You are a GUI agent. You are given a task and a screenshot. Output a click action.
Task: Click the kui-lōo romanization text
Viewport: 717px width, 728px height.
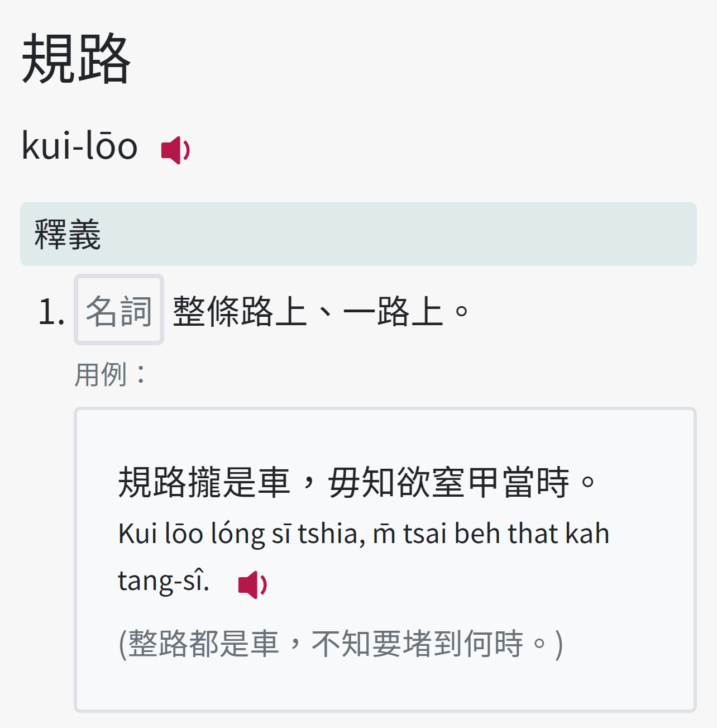(79, 146)
